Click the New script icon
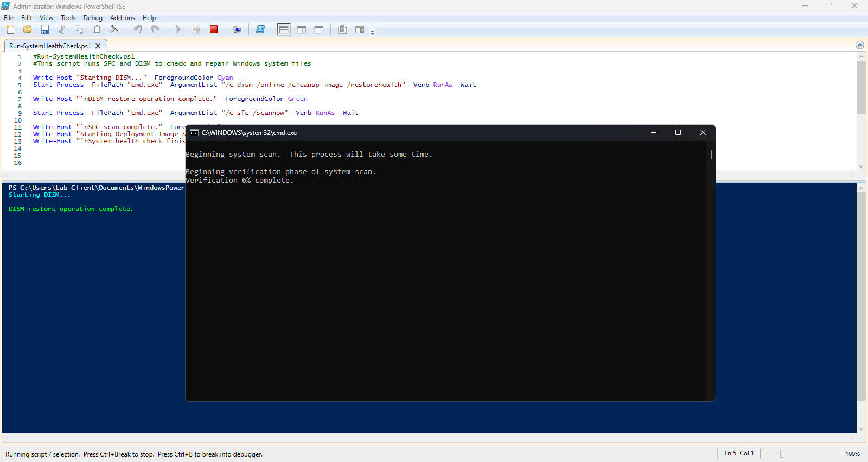Image resolution: width=868 pixels, height=462 pixels. point(10,29)
